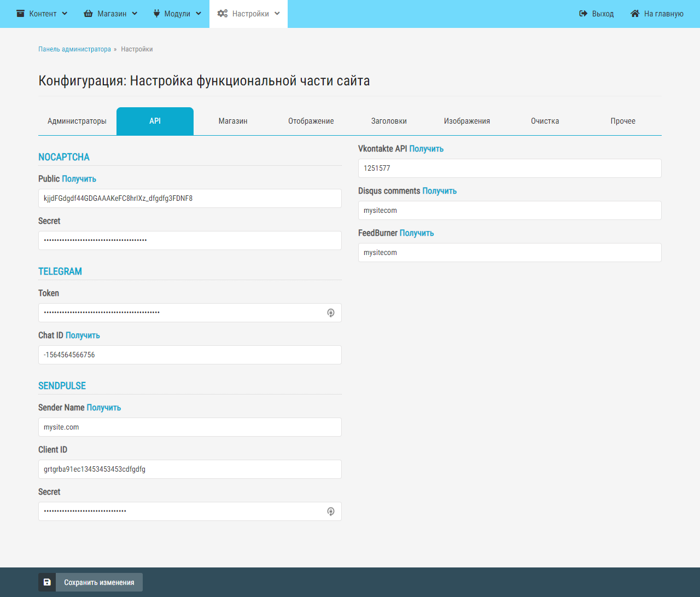Viewport: 700px width, 597px height.
Task: Click Получить link next to Chat ID
Action: click(83, 335)
